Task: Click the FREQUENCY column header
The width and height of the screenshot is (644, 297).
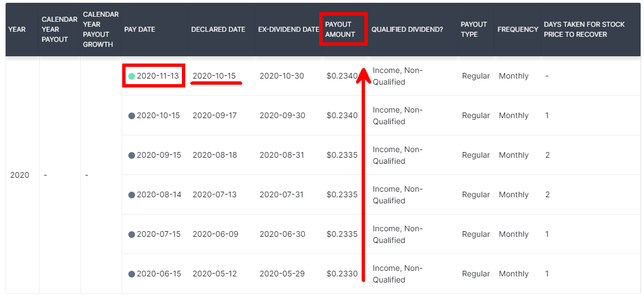Action: coord(518,30)
